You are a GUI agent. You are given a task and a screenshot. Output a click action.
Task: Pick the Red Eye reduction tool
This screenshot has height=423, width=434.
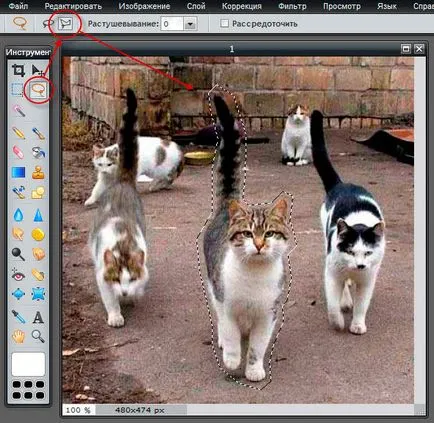(19, 275)
